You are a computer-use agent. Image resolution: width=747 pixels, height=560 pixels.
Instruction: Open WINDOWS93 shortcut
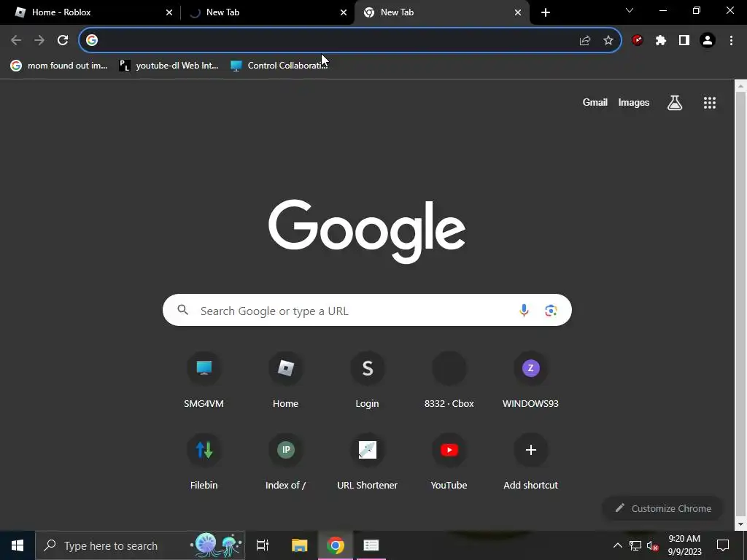(x=531, y=380)
